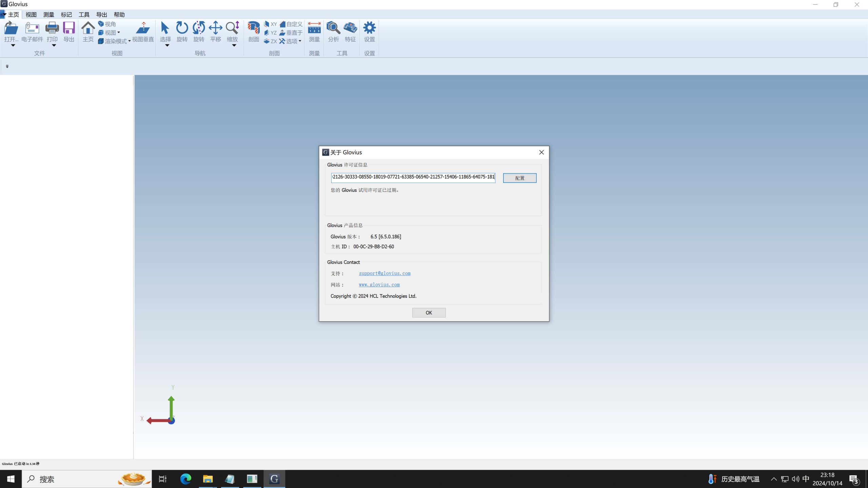This screenshot has height=488, width=868.
Task: Click the Copyright HCL Technologies text
Action: (373, 296)
